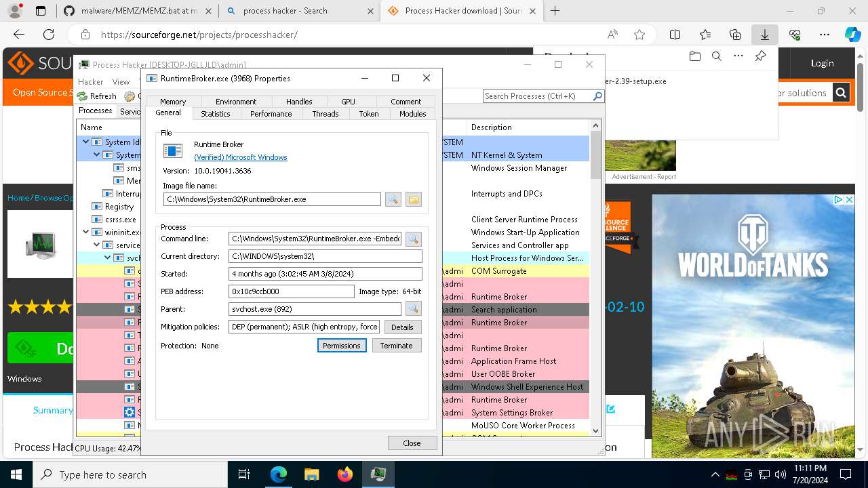Add page to favorites star icon
This screenshot has height=488, width=868.
[639, 35]
